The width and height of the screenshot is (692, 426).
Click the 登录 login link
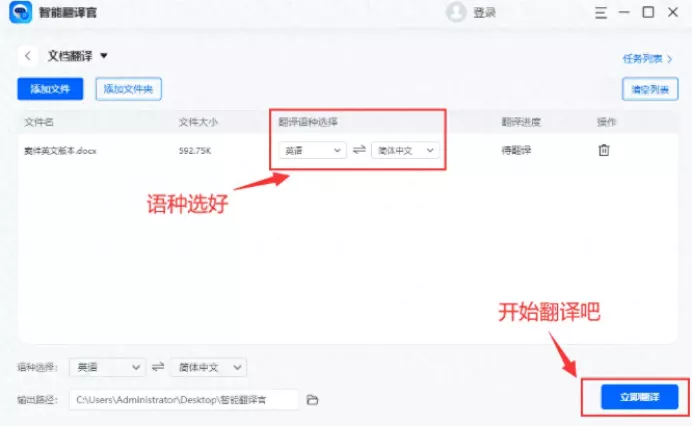pos(485,13)
